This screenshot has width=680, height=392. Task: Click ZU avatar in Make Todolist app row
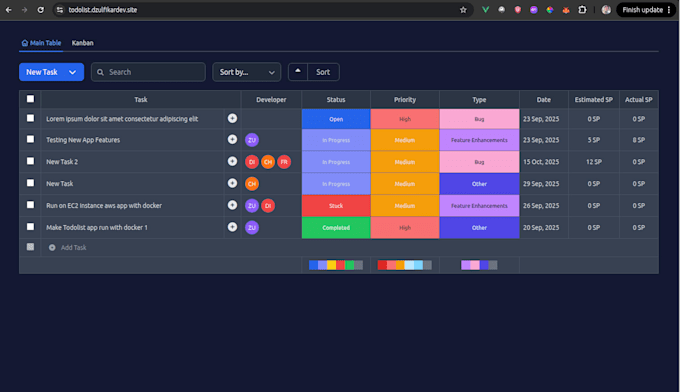(252, 228)
